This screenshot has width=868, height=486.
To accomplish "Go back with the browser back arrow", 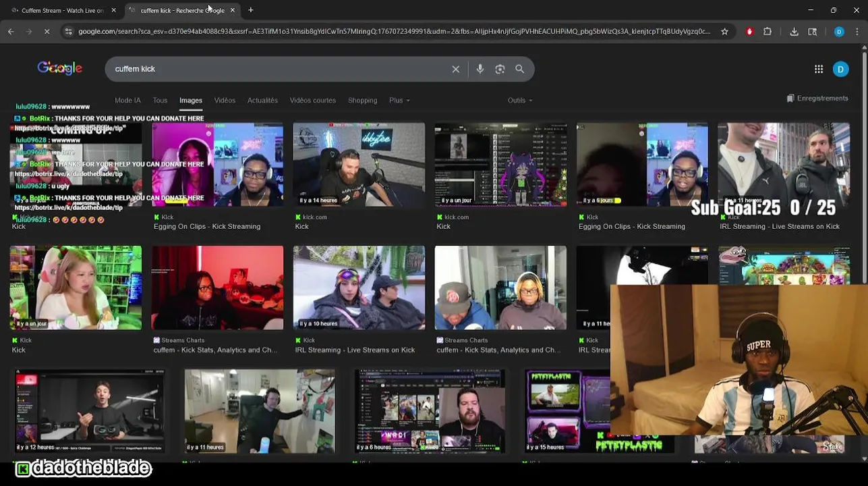I will coord(11,31).
